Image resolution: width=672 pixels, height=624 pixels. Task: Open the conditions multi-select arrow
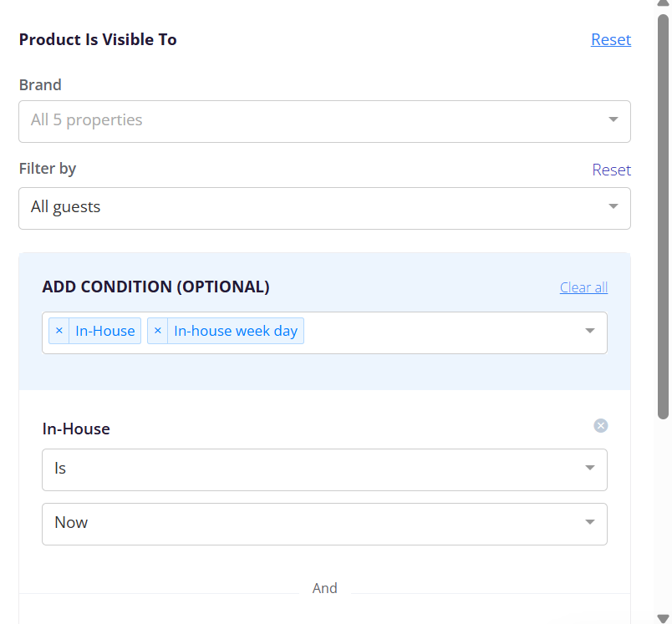pos(590,331)
